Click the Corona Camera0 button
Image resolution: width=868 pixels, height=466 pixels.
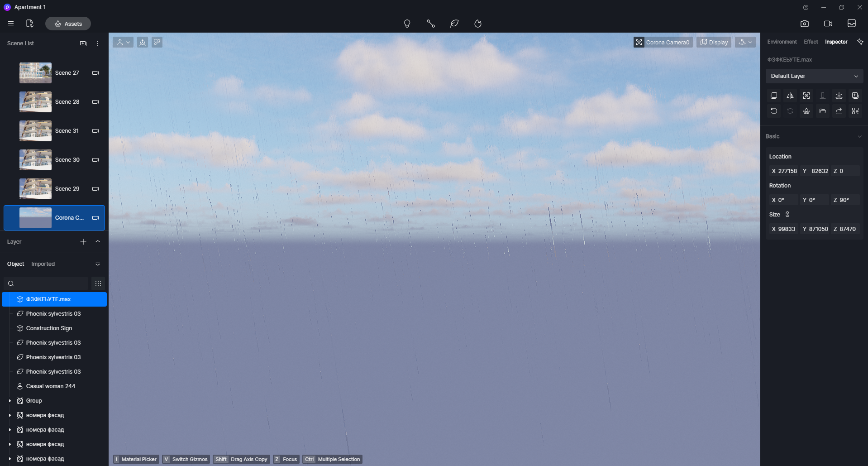coord(663,42)
